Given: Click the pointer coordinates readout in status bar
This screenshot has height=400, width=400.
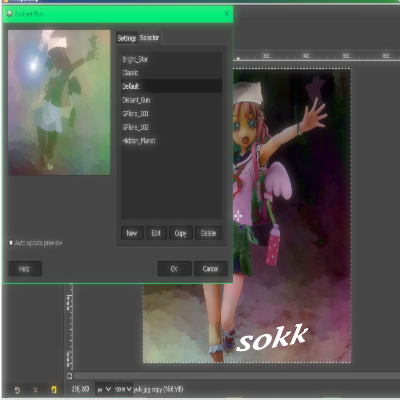Looking at the screenshot, I should click(x=80, y=389).
